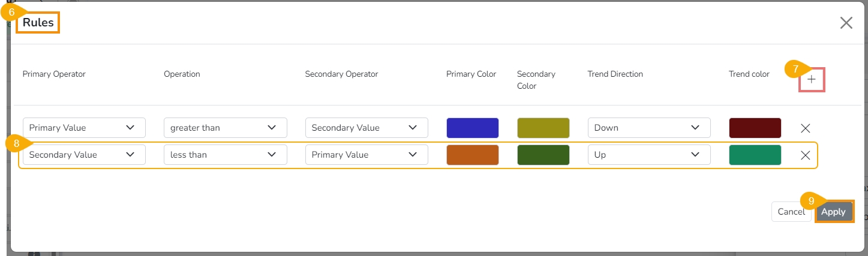Pick the blue Primary Color swatch

tap(472, 128)
